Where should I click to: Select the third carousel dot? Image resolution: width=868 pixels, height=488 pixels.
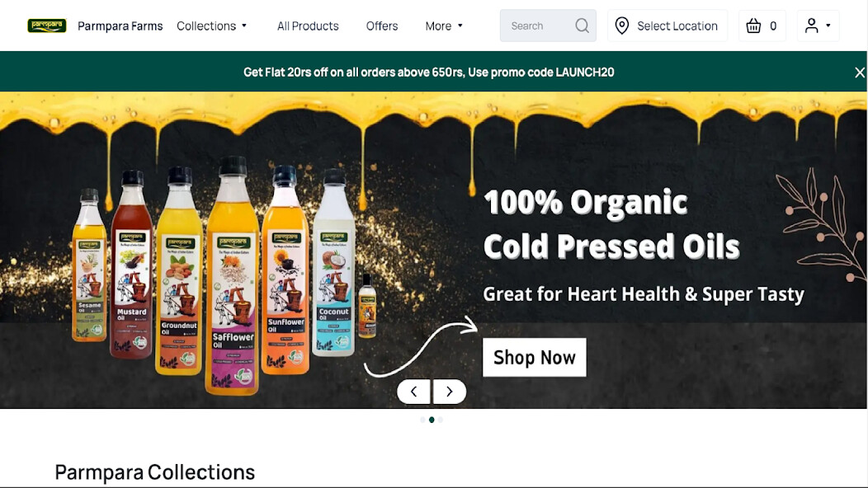pos(441,420)
